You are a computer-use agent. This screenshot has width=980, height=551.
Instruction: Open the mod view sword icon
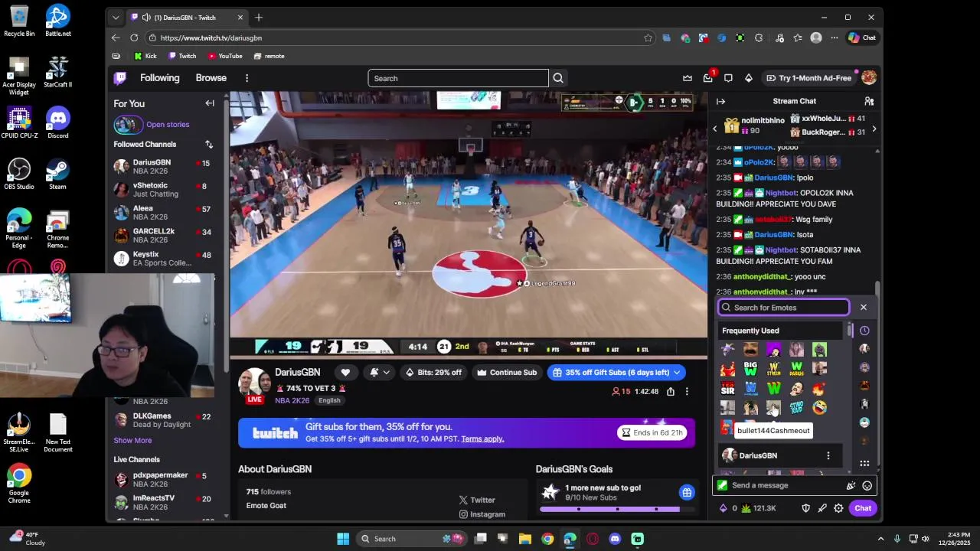point(822,508)
